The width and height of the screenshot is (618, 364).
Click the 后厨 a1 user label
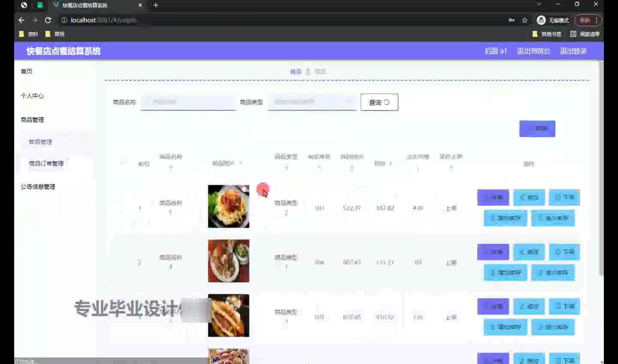point(496,51)
